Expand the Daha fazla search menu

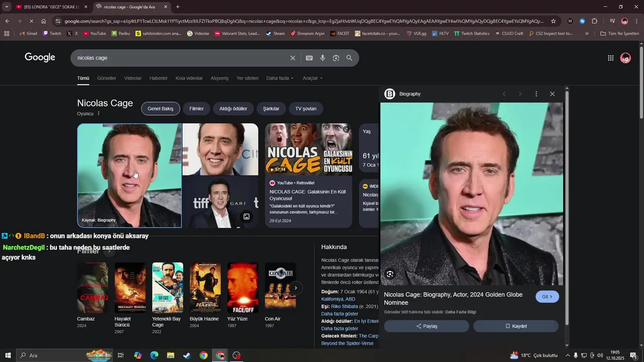pyautogui.click(x=280, y=78)
